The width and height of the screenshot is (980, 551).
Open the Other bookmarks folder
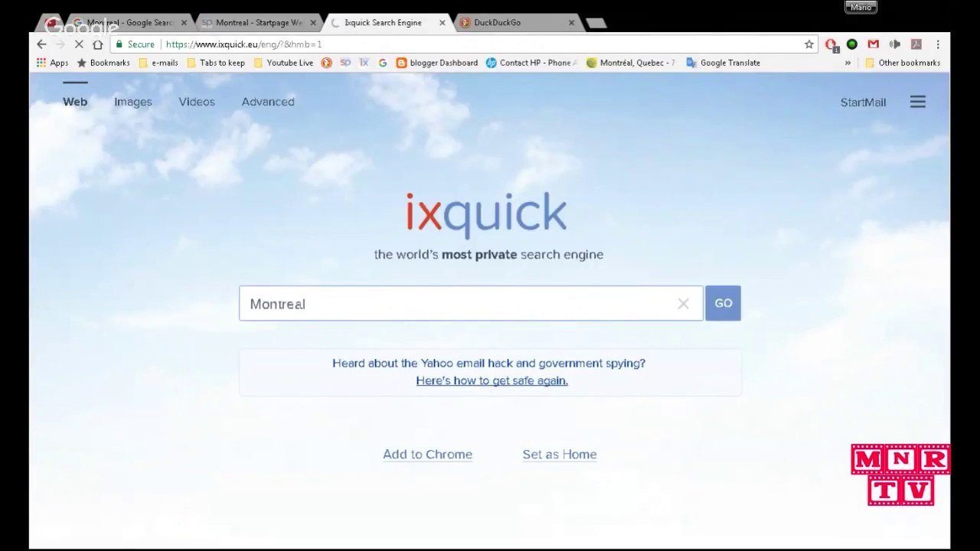point(903,63)
